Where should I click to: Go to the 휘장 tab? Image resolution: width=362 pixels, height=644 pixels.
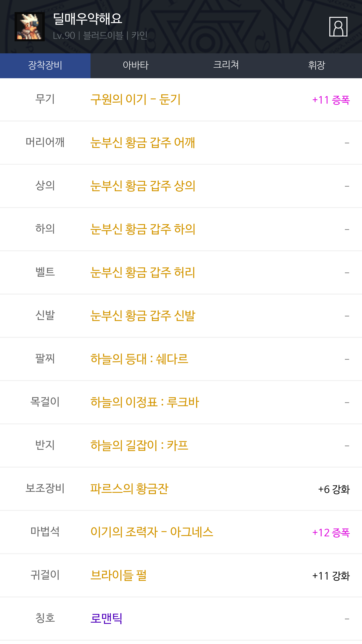coord(317,65)
